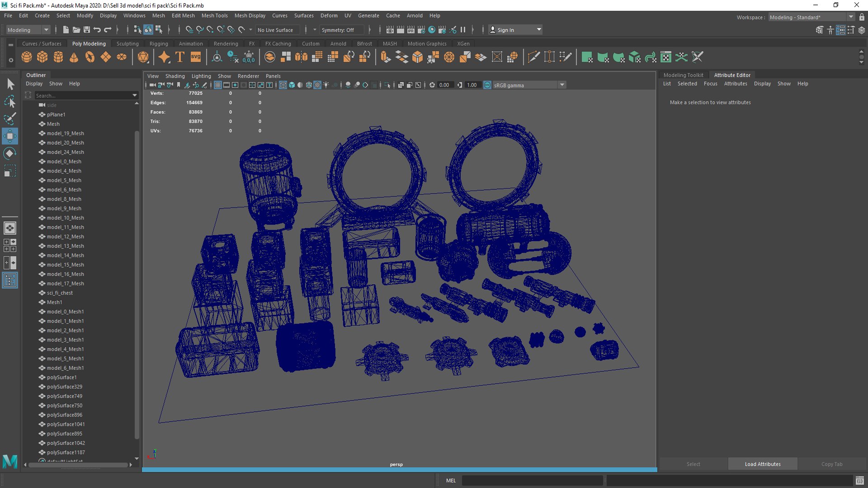
Task: Click the No Live Surface field
Action: (277, 30)
